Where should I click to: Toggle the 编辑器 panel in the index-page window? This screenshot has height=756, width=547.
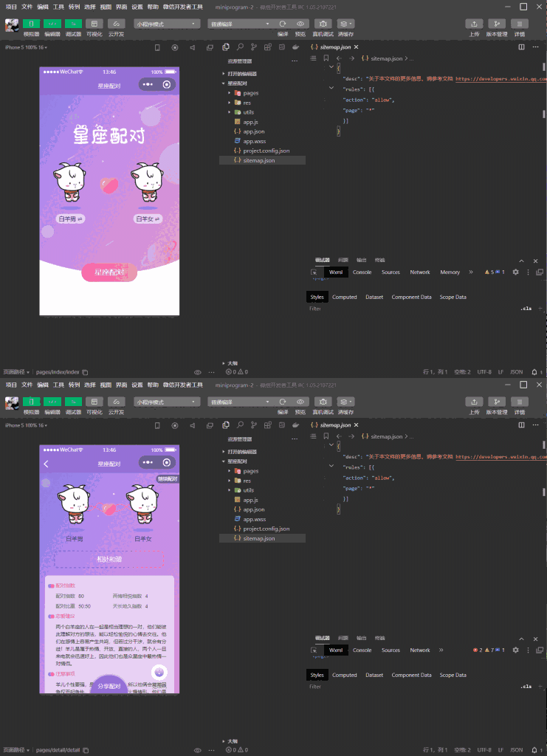(x=52, y=24)
